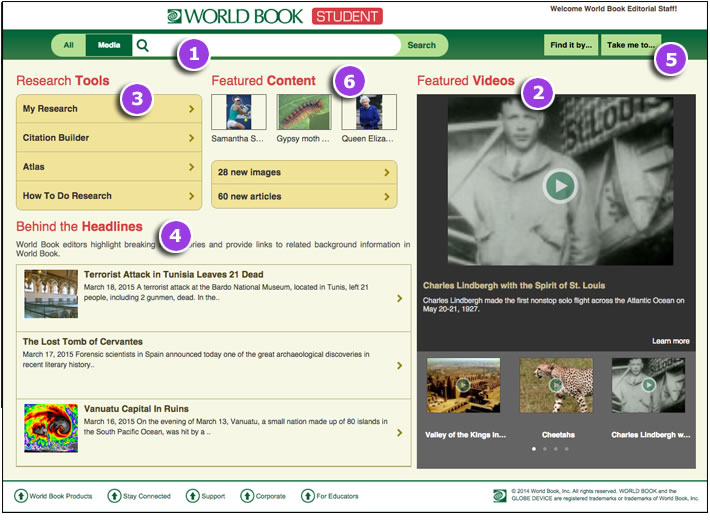
Task: Open the World Book Products footer link
Action: 61,496
